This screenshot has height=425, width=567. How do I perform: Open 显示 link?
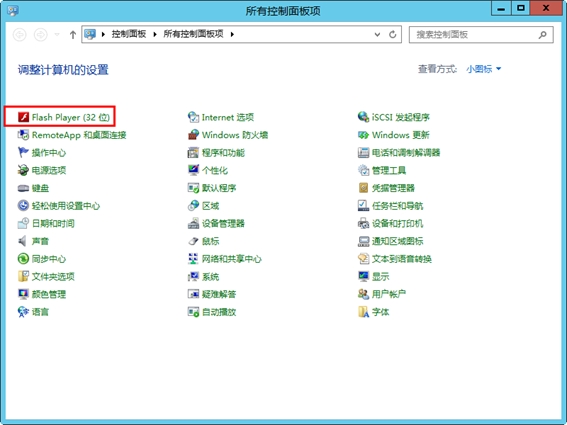pos(380,277)
